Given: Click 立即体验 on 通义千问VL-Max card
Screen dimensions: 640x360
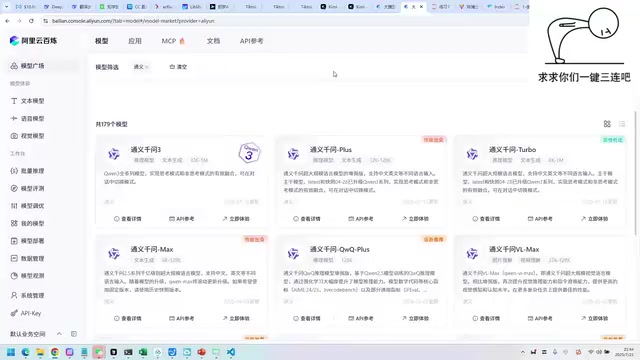Looking at the screenshot, I should pyautogui.click(x=594, y=318).
